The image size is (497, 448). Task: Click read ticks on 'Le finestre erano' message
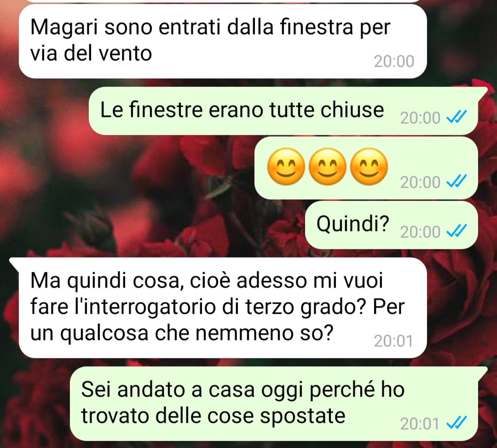click(x=457, y=117)
